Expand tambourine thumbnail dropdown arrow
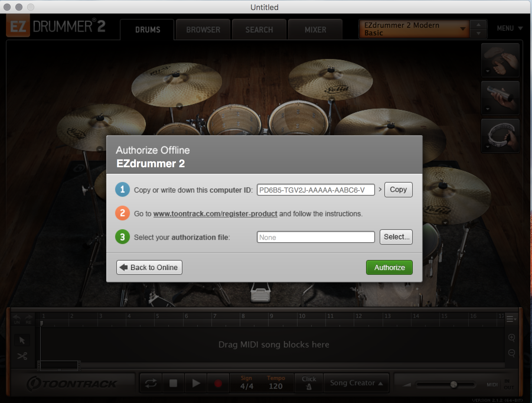Screen dimensions: 532x403 (x=488, y=147)
